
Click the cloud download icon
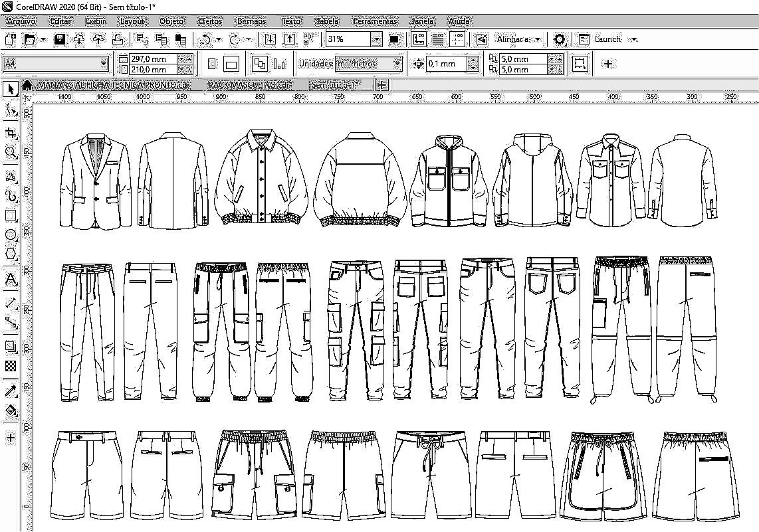[x=79, y=39]
